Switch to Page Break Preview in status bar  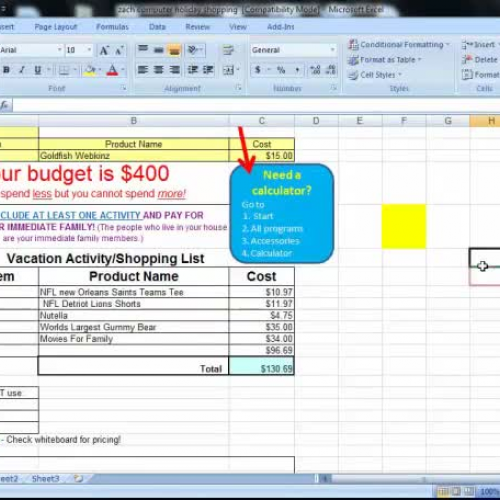(469, 492)
